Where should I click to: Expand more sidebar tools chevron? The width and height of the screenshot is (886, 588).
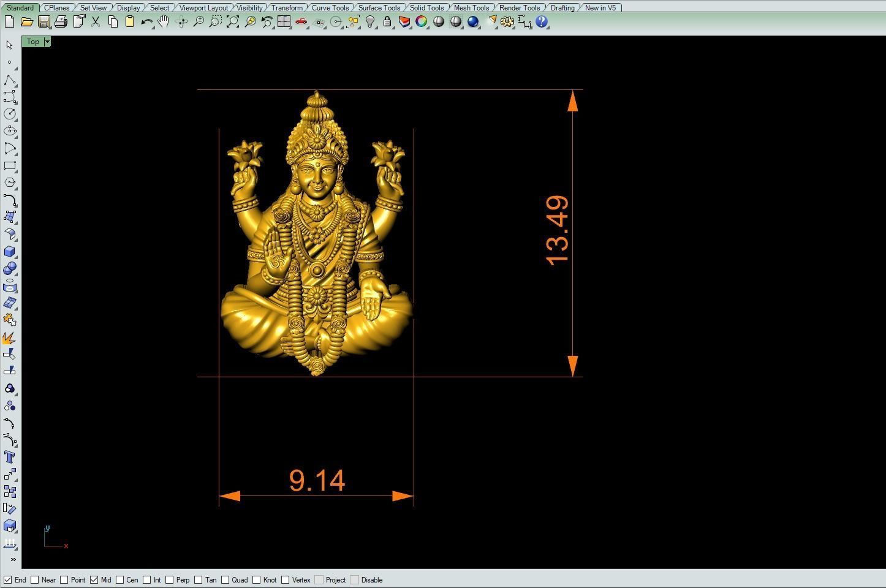coord(12,559)
